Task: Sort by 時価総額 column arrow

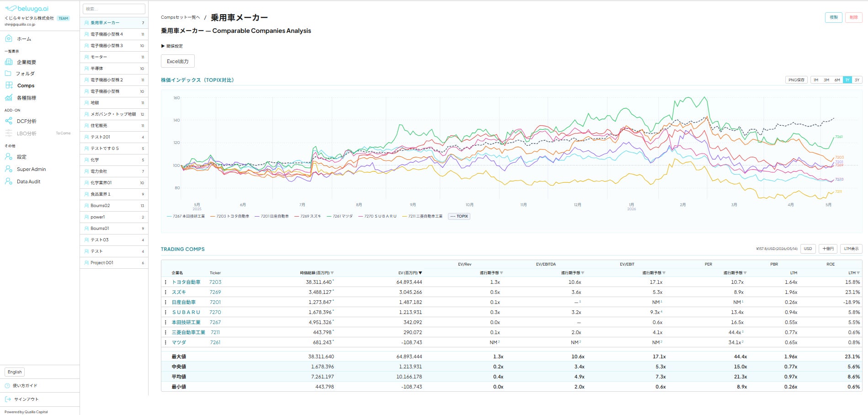Action: [332, 273]
